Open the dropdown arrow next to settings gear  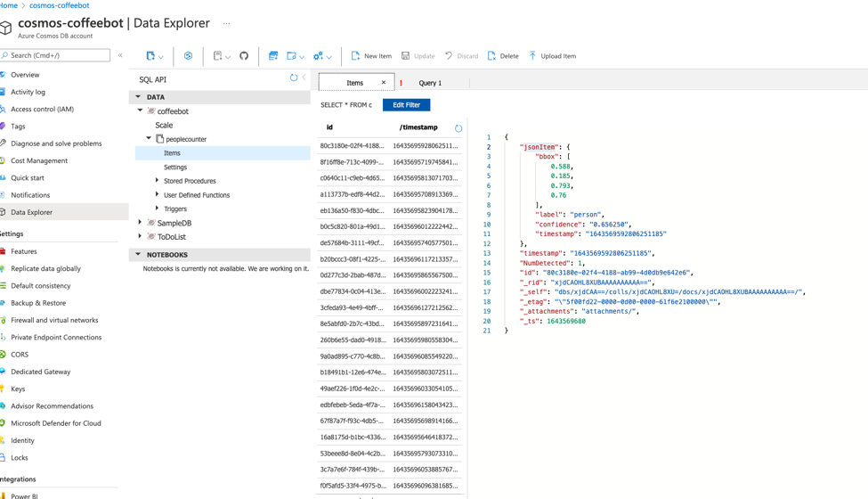pyautogui.click(x=329, y=57)
